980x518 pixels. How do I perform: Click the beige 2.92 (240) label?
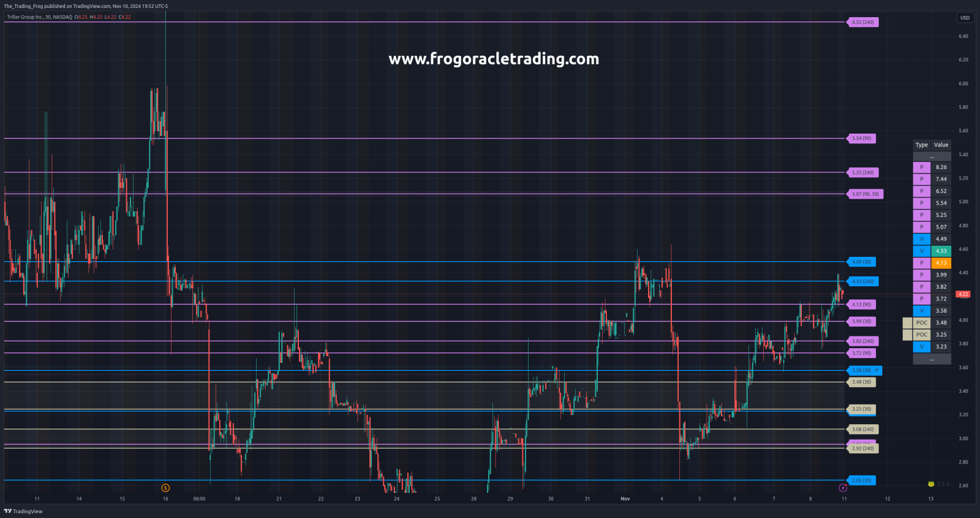862,449
